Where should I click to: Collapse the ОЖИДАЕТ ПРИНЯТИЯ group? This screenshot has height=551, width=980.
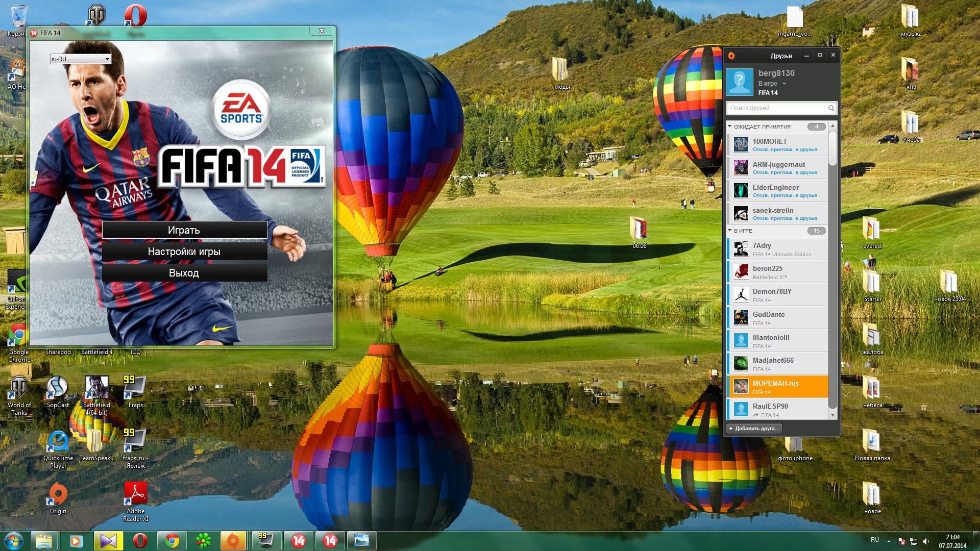tap(729, 127)
